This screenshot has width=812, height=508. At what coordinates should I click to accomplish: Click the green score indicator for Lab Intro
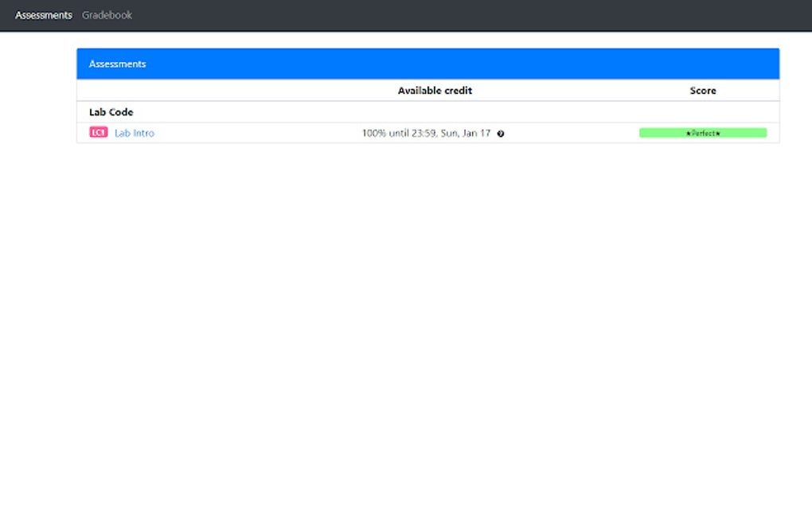click(703, 133)
